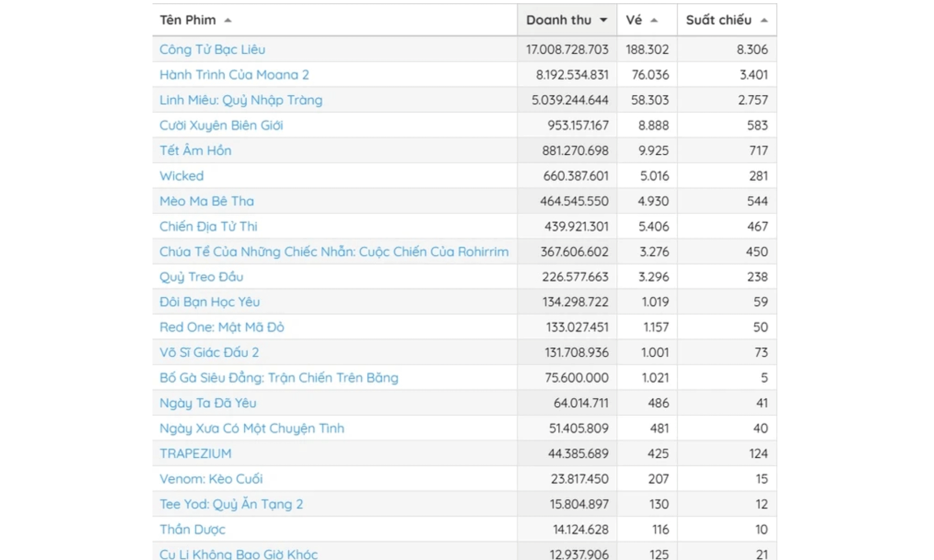Select ticket count 1.157
This screenshot has width=934, height=560.
[x=656, y=327]
